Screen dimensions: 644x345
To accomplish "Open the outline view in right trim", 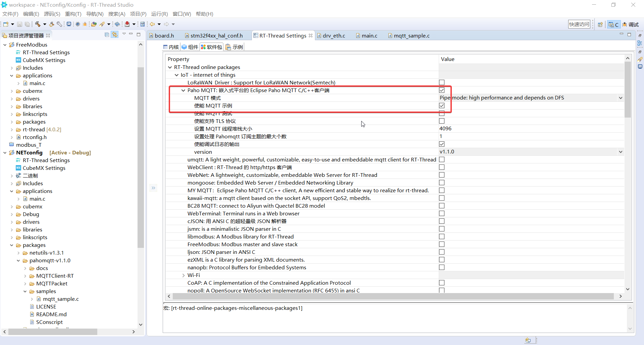I will coord(640,43).
